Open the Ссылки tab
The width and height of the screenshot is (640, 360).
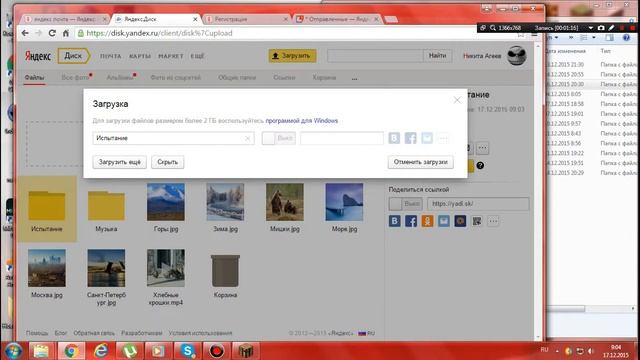[284, 78]
